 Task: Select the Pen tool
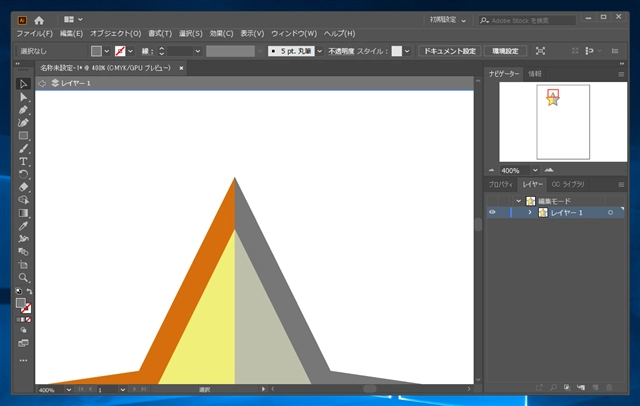click(x=23, y=110)
